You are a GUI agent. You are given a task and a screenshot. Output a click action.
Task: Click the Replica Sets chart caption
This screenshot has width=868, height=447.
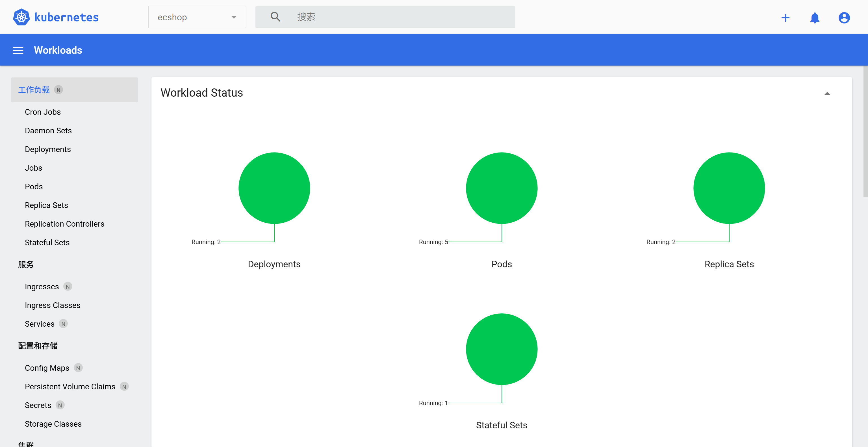click(x=729, y=264)
